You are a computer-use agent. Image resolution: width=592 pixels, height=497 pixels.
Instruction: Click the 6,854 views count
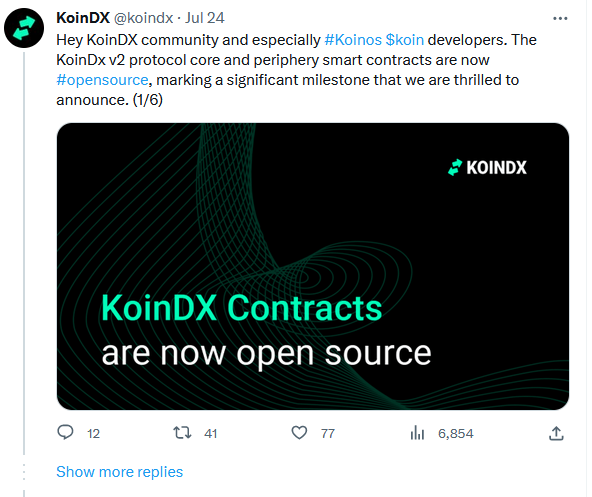coord(455,434)
